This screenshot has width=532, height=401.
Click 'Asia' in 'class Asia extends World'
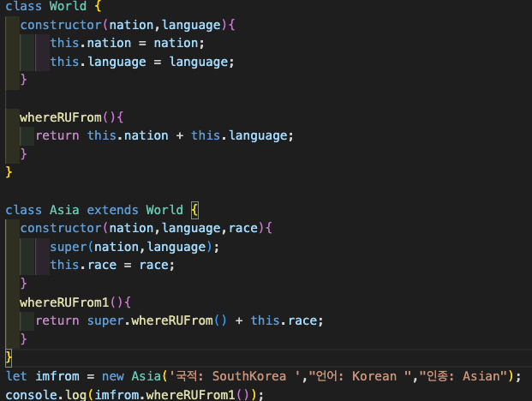coord(64,210)
